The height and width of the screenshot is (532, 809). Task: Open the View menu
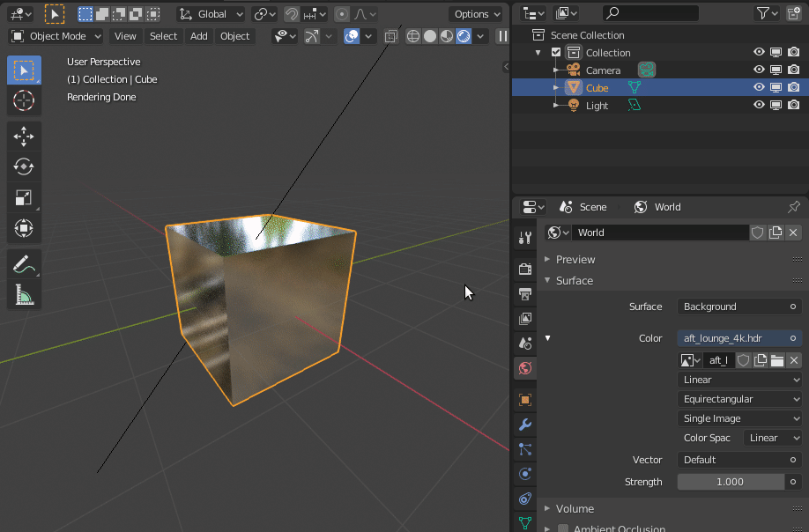(x=125, y=36)
